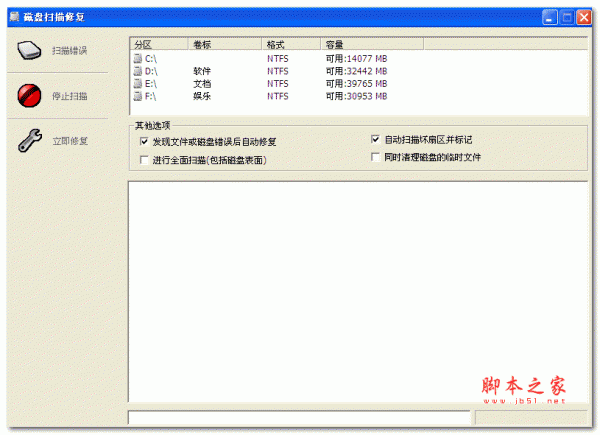The image size is (600, 435).
Task: Close the 磁盘扫描修复 window
Action: pyautogui.click(x=584, y=17)
